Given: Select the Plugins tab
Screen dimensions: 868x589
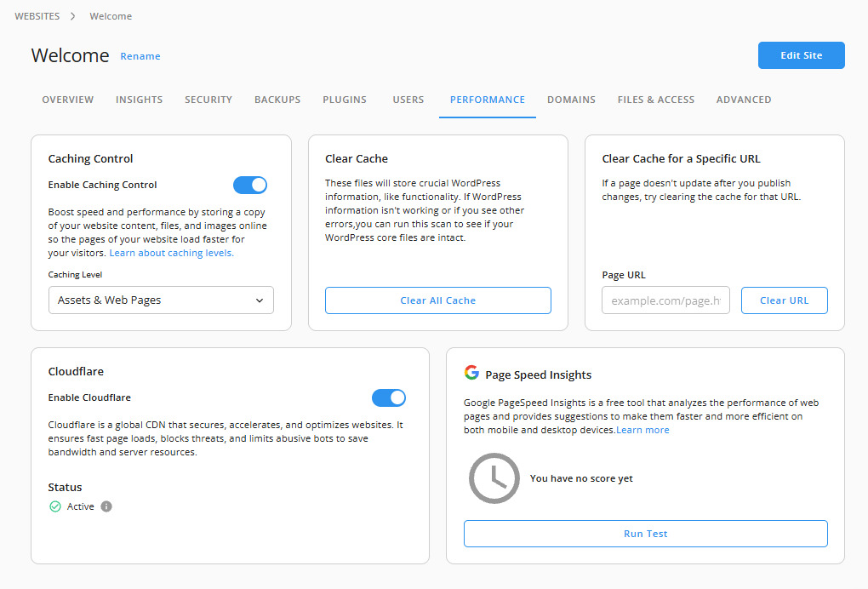Looking at the screenshot, I should [x=345, y=100].
